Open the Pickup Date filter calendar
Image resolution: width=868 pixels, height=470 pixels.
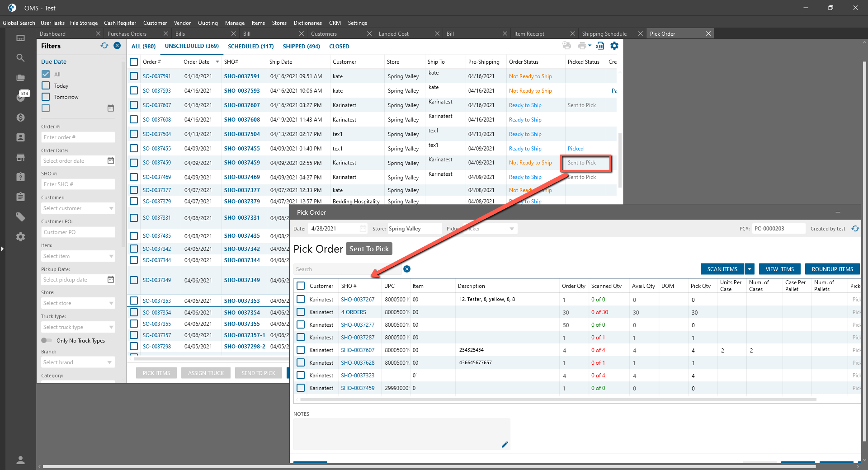[111, 279]
